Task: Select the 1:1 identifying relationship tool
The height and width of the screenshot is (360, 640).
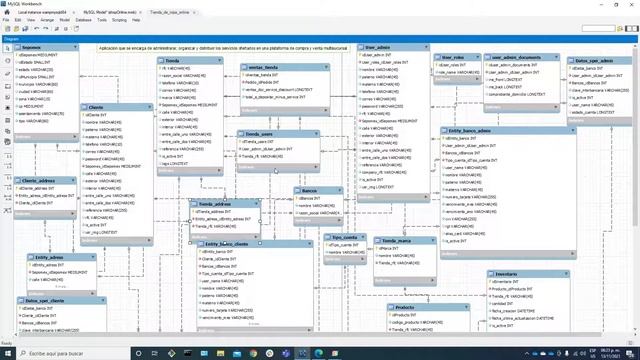Action: pyautogui.click(x=7, y=178)
